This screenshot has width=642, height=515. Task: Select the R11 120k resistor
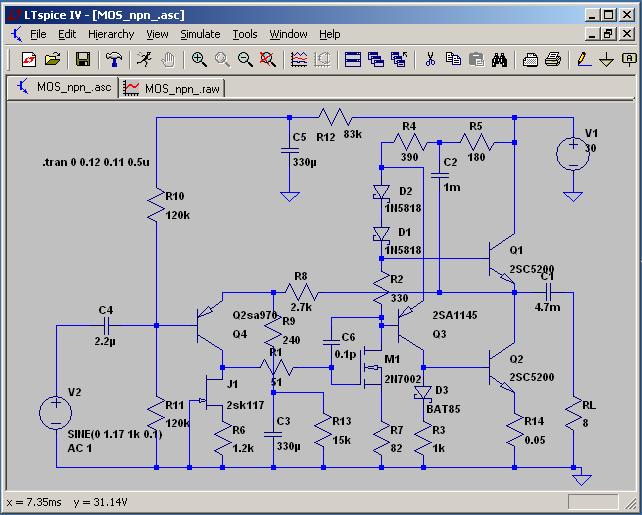(156, 413)
